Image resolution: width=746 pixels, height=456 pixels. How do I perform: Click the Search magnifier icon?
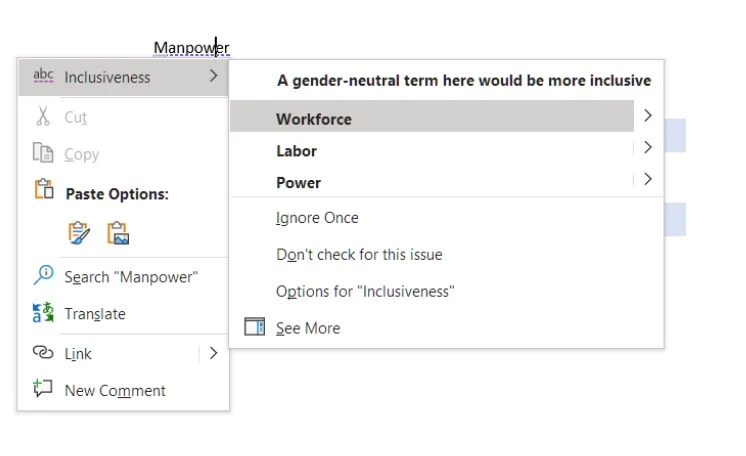point(43,276)
